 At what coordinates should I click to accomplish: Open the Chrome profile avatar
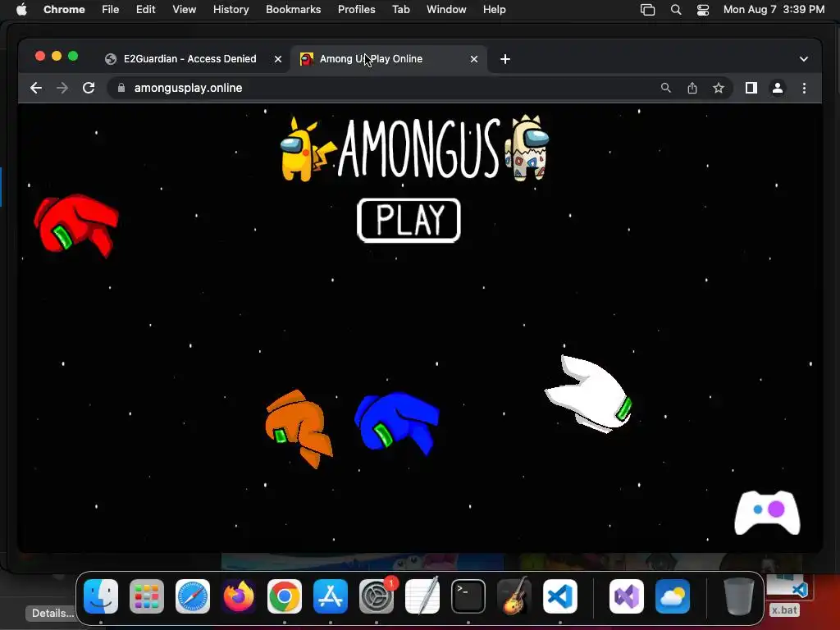click(x=778, y=88)
